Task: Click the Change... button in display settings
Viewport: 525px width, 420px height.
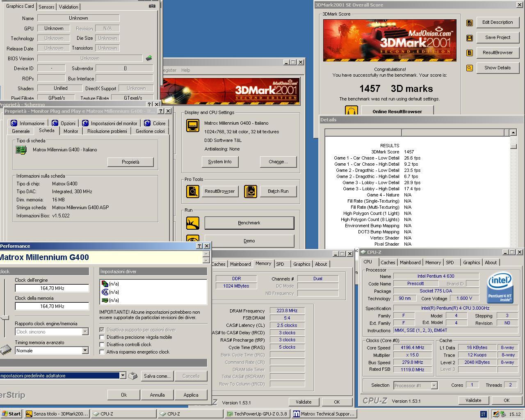Action: pos(278,162)
